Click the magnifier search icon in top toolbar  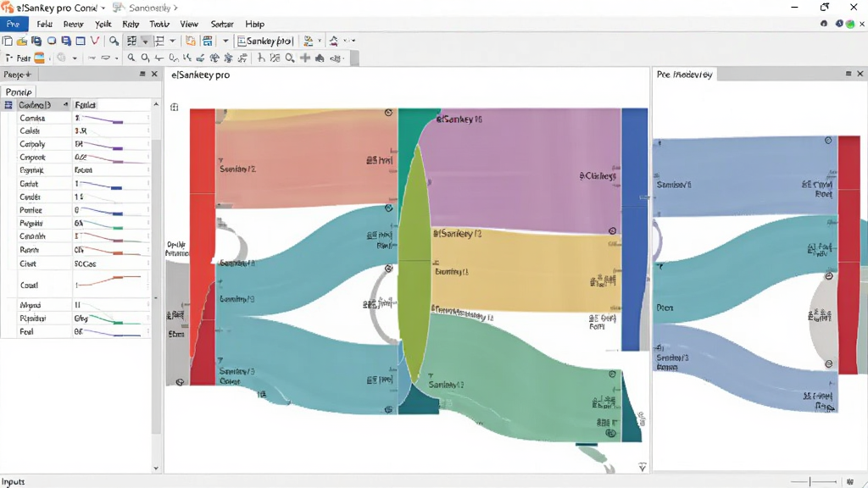pyautogui.click(x=114, y=41)
